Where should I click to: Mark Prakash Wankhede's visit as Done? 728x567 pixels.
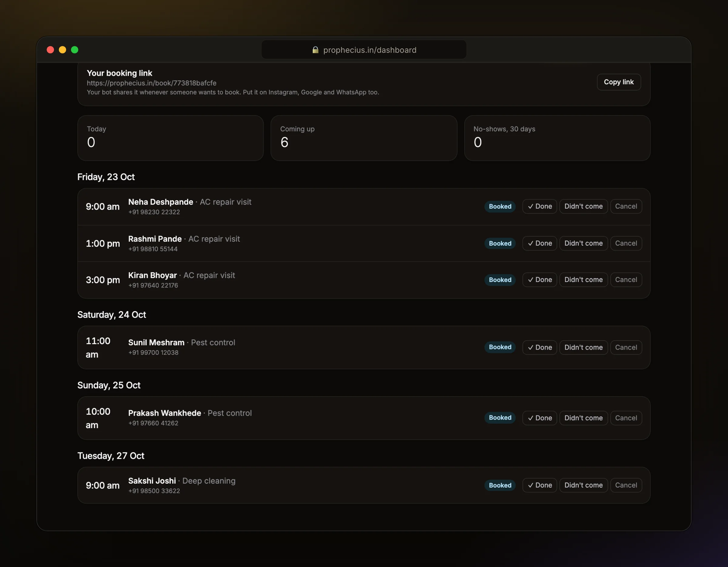pyautogui.click(x=539, y=418)
